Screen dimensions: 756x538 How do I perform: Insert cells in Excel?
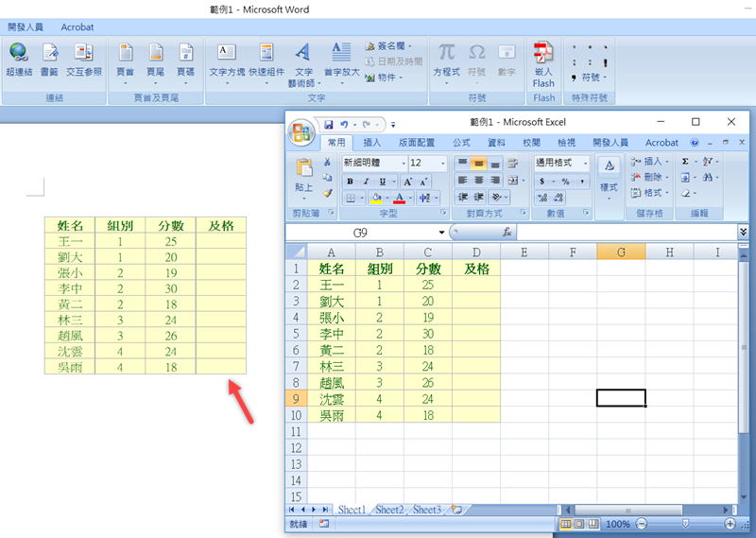tap(649, 162)
